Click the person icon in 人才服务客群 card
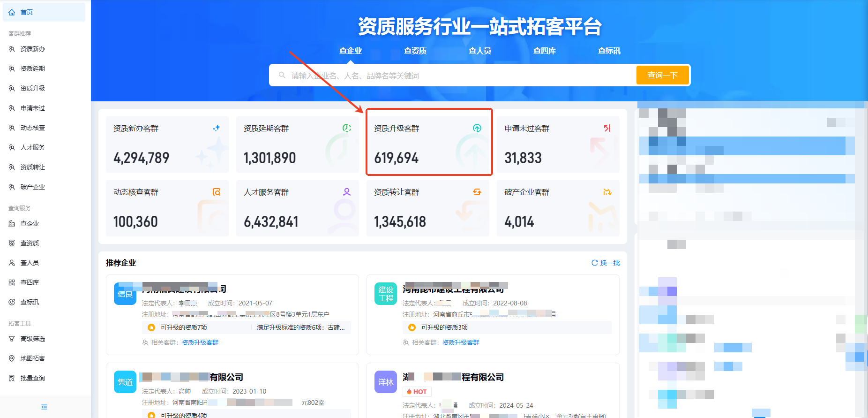 click(x=346, y=192)
